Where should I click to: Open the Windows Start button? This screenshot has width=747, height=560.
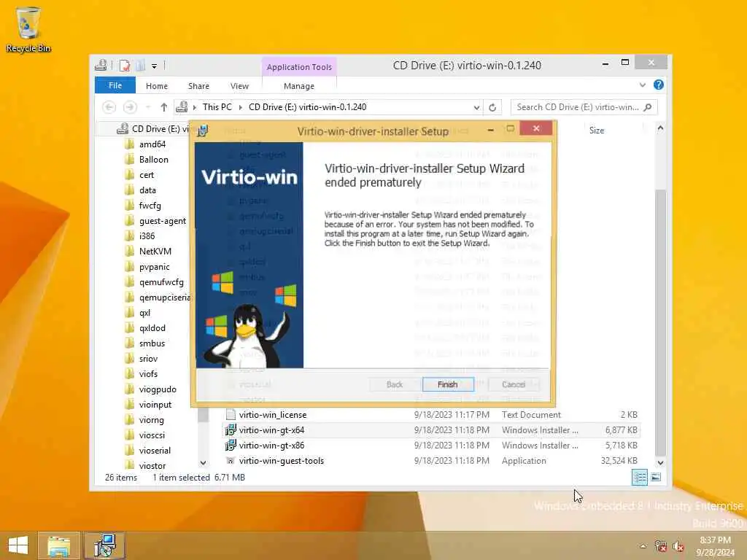(x=18, y=545)
